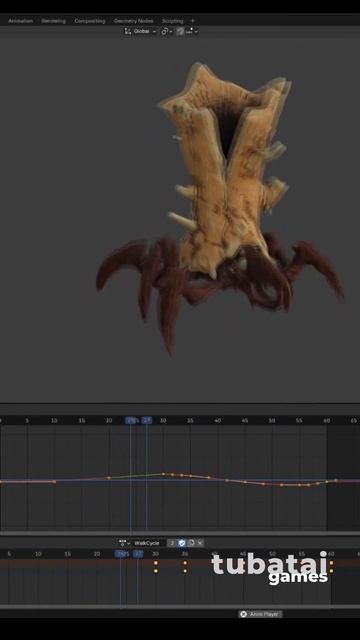This screenshot has height=640, width=360.
Task: Open the Global transform orientation dropdown
Action: (141, 31)
